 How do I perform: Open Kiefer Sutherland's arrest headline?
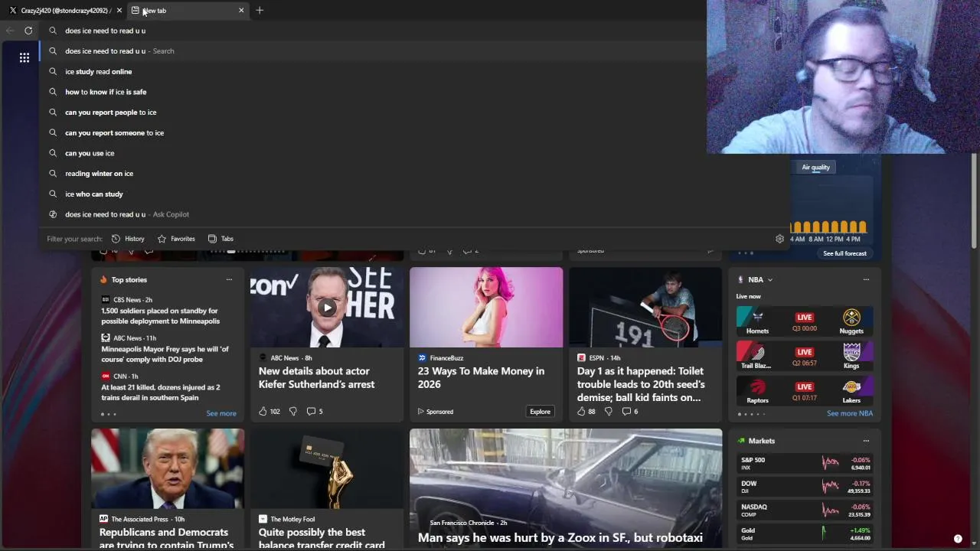(316, 378)
